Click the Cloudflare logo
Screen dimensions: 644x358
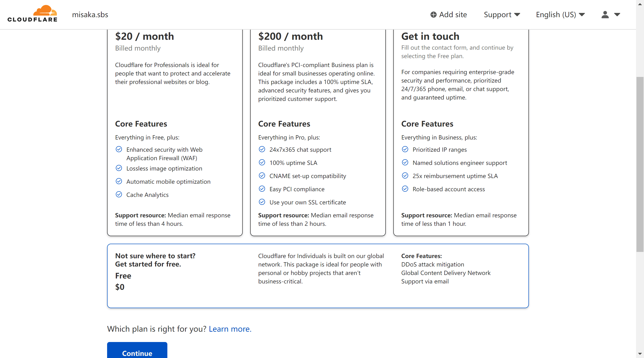[32, 14]
